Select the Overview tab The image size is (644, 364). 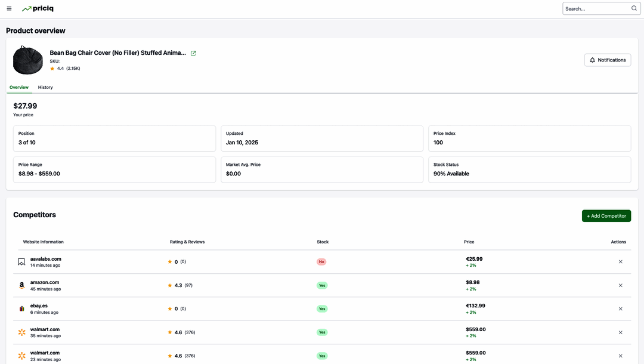(19, 88)
